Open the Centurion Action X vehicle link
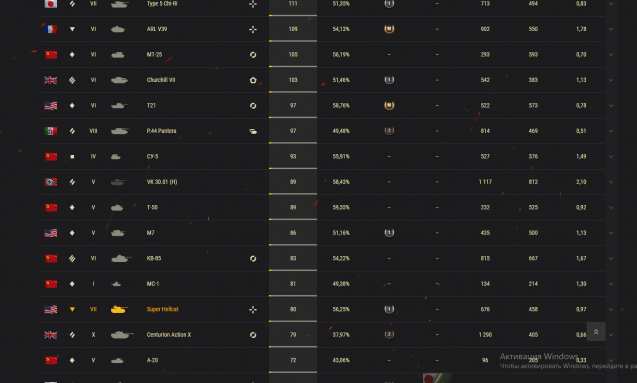Viewport: 637px width, 383px height. tap(169, 335)
